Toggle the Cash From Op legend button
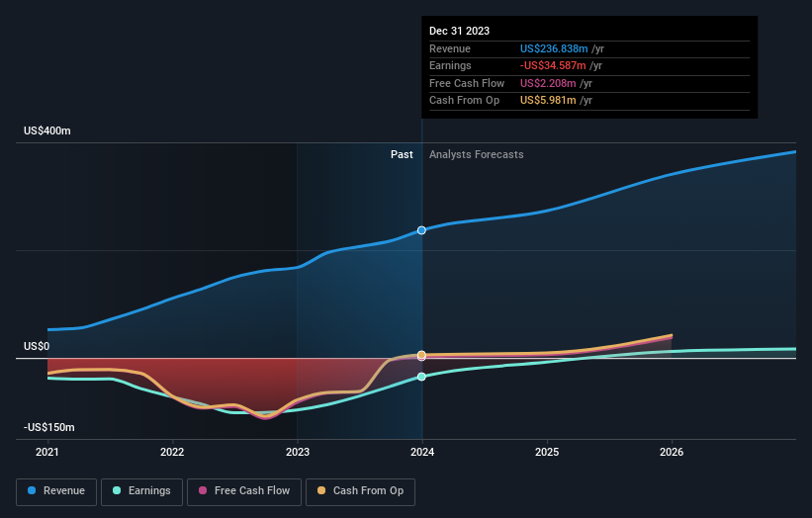Image resolution: width=812 pixels, height=518 pixels. click(360, 491)
